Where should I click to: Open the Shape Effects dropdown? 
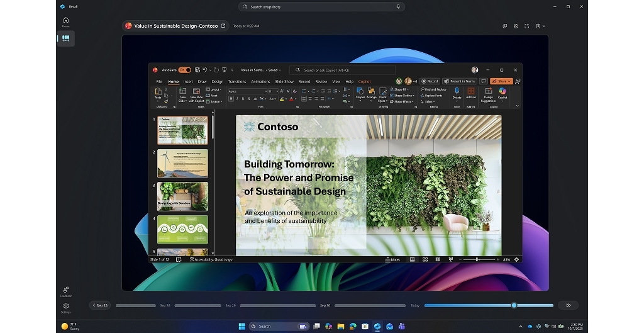402,101
